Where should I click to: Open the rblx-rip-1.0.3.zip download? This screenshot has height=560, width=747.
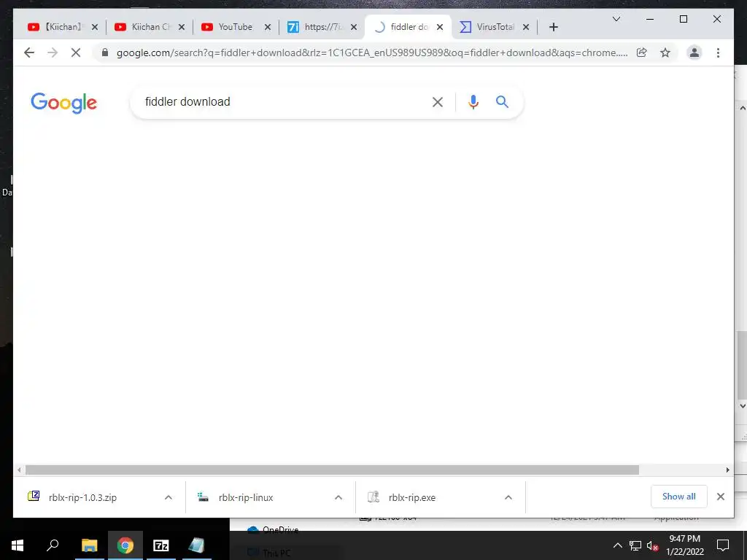(x=82, y=497)
